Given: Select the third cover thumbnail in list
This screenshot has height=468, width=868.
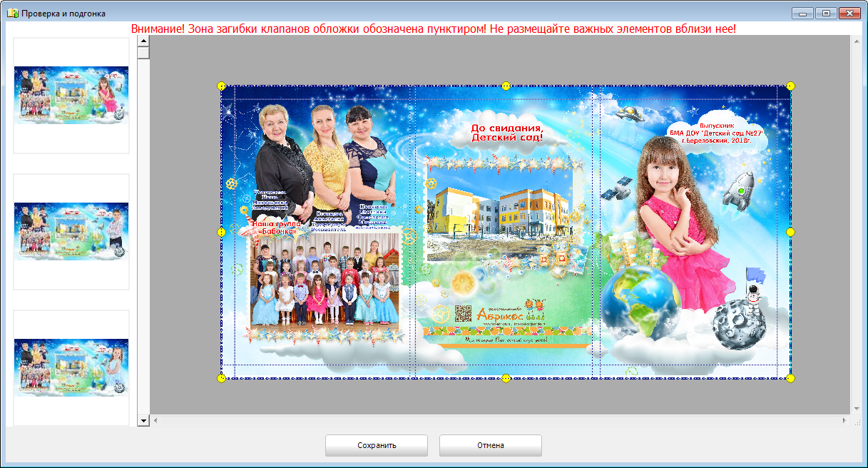Looking at the screenshot, I should [x=71, y=367].
